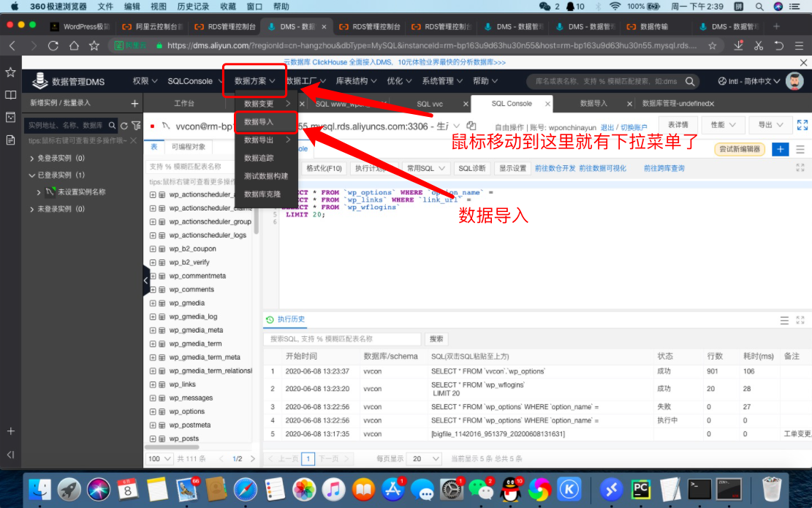Open the 库表结构 header menu

[x=356, y=81]
